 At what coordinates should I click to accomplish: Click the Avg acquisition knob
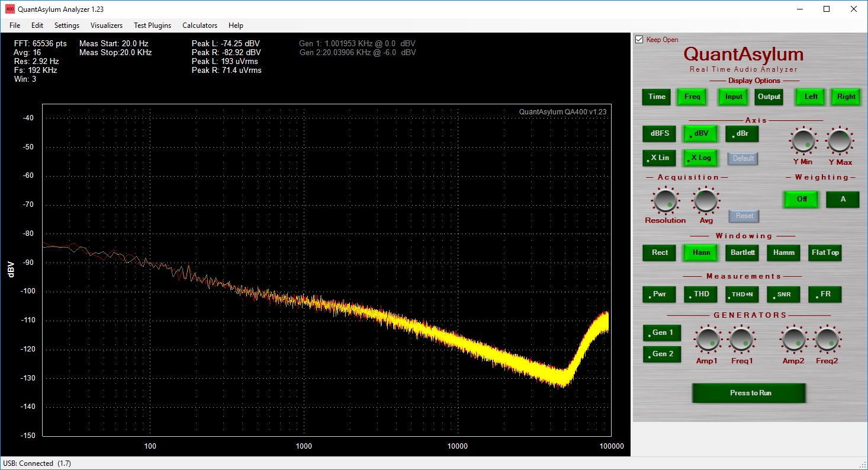(705, 201)
